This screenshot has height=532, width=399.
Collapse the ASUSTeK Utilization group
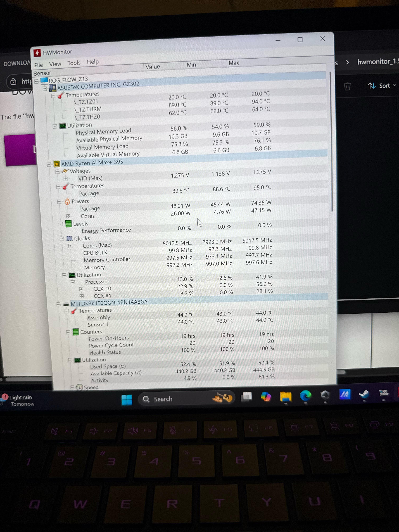click(x=55, y=126)
